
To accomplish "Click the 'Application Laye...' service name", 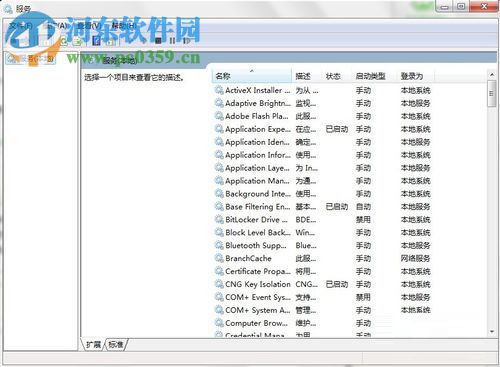I will tap(257, 168).
